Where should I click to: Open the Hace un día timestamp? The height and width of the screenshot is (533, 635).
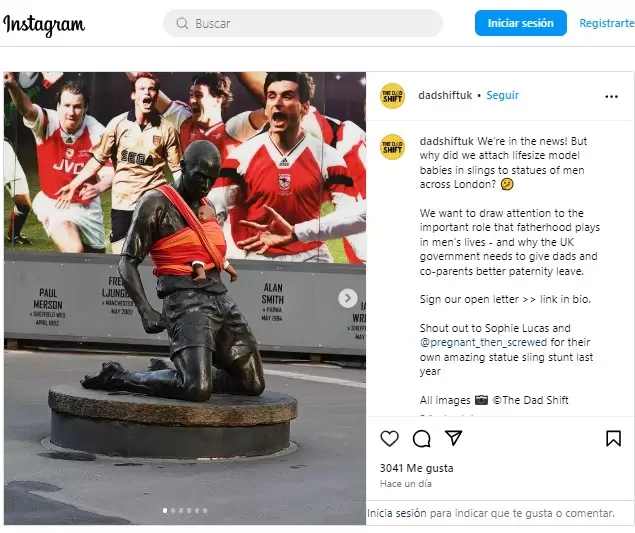tap(406, 484)
